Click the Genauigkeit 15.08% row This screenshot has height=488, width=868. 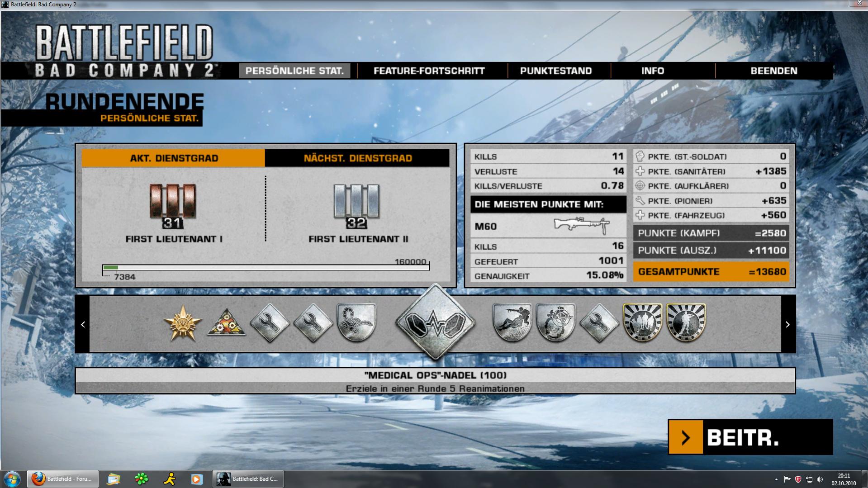coord(548,275)
